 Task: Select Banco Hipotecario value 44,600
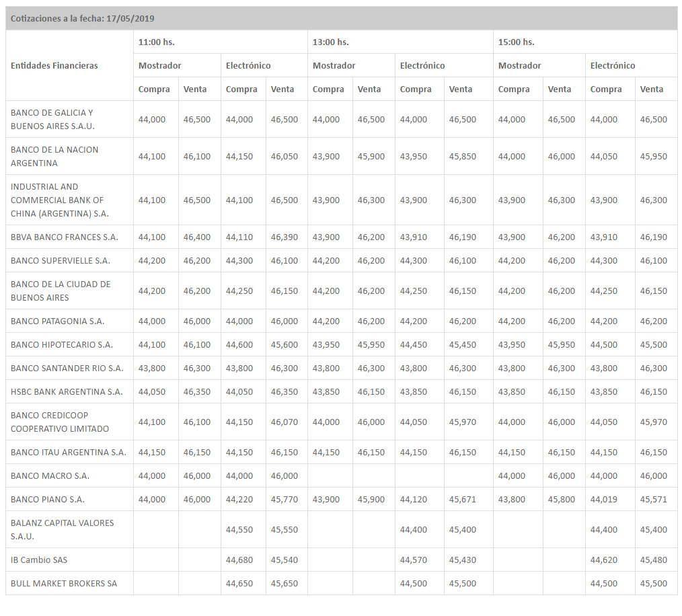(x=239, y=344)
